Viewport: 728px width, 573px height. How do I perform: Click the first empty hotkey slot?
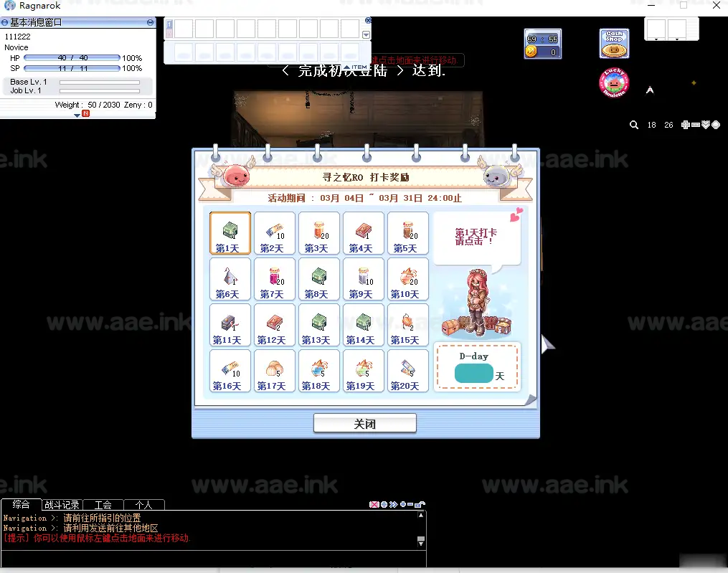[x=184, y=28]
